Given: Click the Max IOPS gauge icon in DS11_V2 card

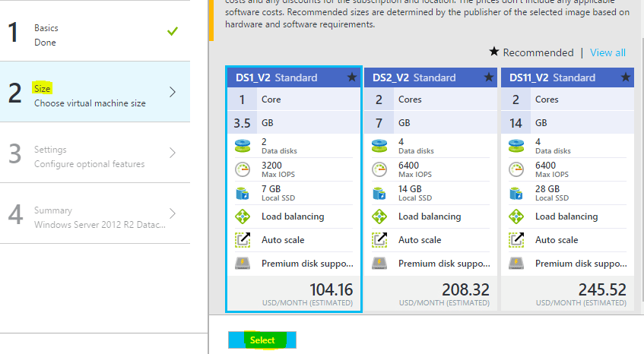Looking at the screenshot, I should point(516,169).
